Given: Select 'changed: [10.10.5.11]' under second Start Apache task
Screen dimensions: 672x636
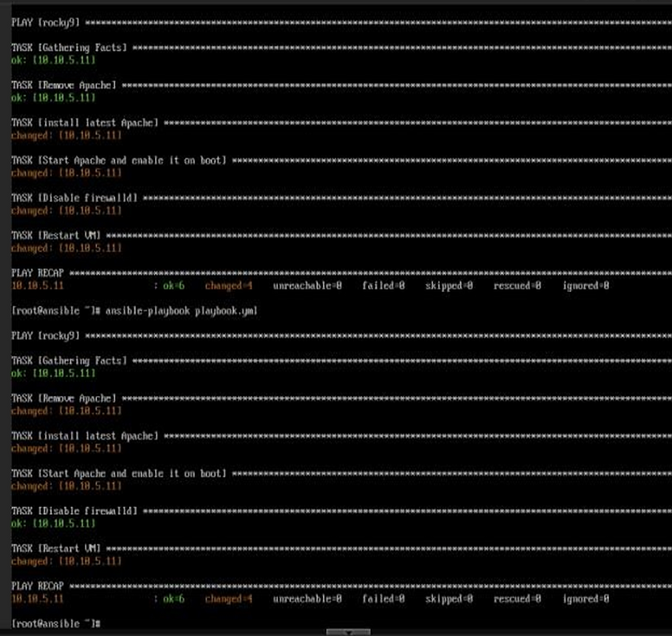Looking at the screenshot, I should point(67,486).
